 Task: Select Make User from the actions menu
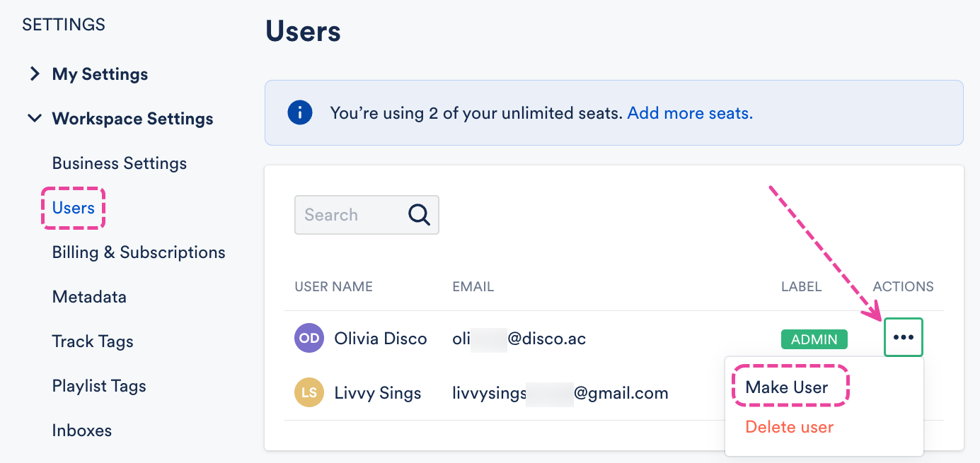pos(787,387)
